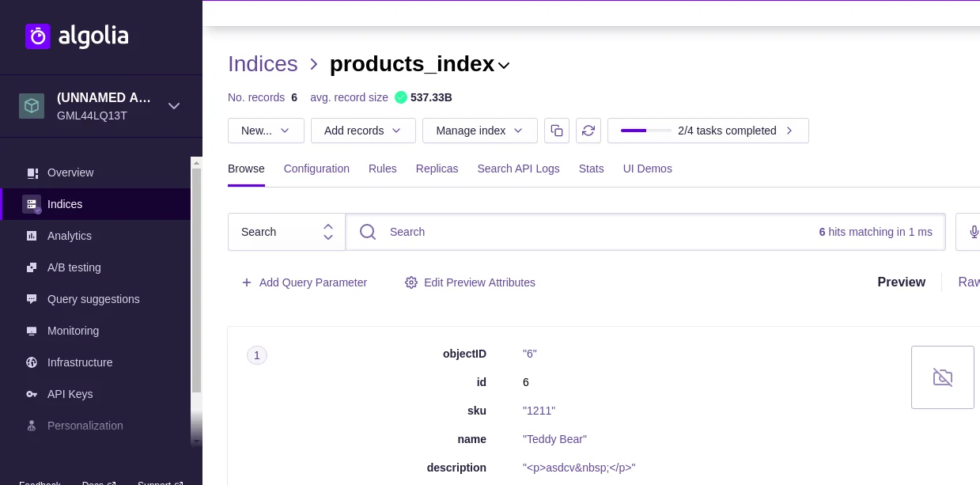The height and width of the screenshot is (485, 980).
Task: Switch to the Configuration tab
Action: coord(316,169)
